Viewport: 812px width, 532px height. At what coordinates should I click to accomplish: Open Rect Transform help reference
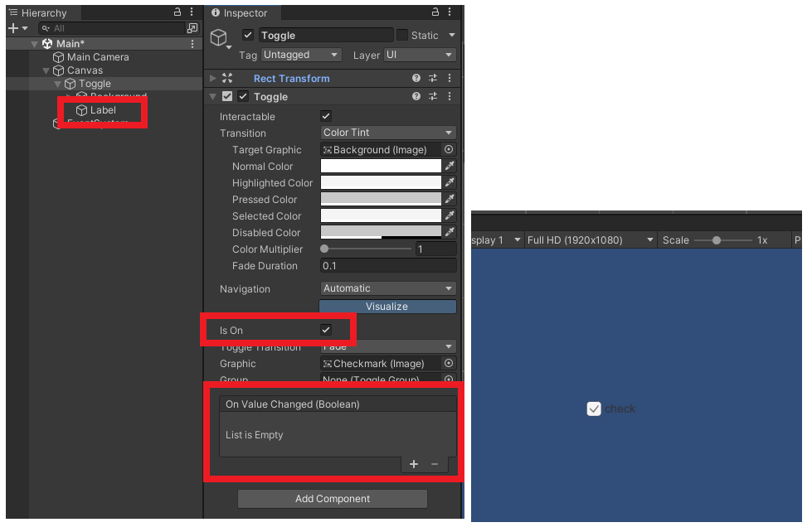[x=416, y=78]
